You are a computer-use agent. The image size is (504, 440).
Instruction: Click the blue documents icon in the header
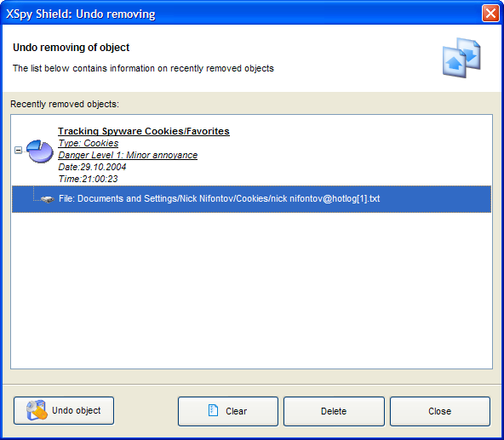[461, 58]
